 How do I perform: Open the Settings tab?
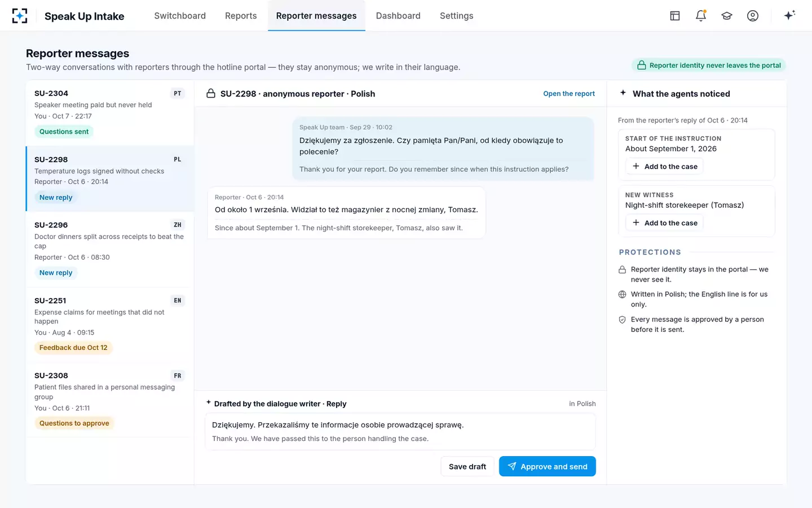(x=457, y=16)
